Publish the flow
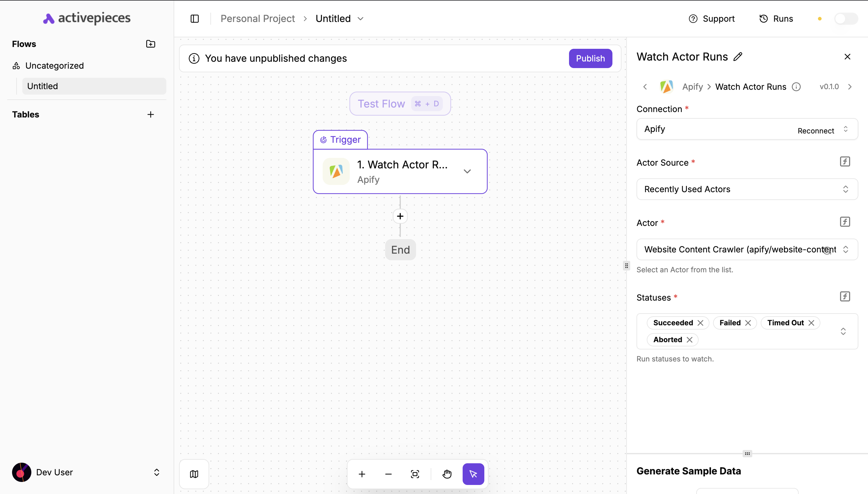Screen dimensions: 868x494 [x=590, y=58]
